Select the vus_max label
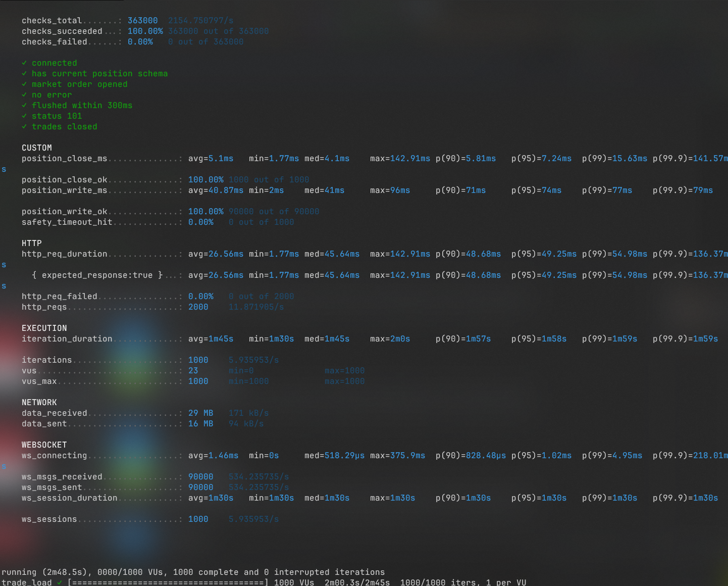The width and height of the screenshot is (728, 586). coord(39,381)
